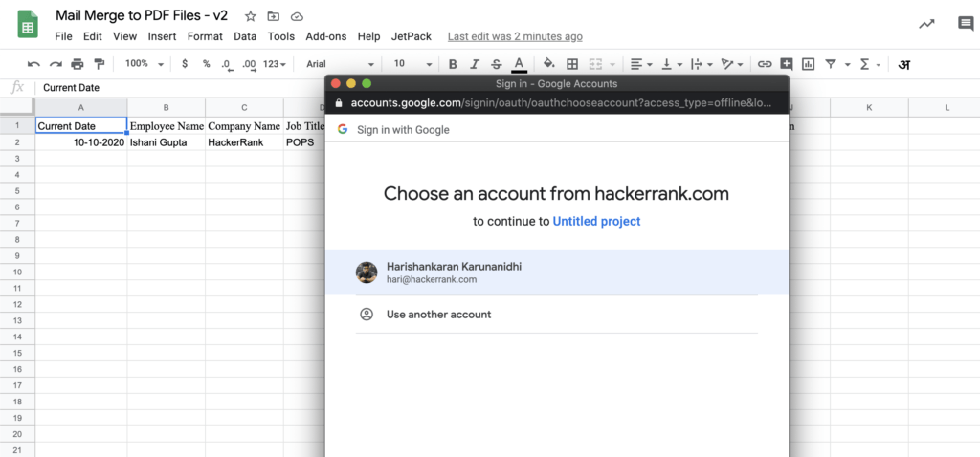Open the borders tool

coord(572,64)
